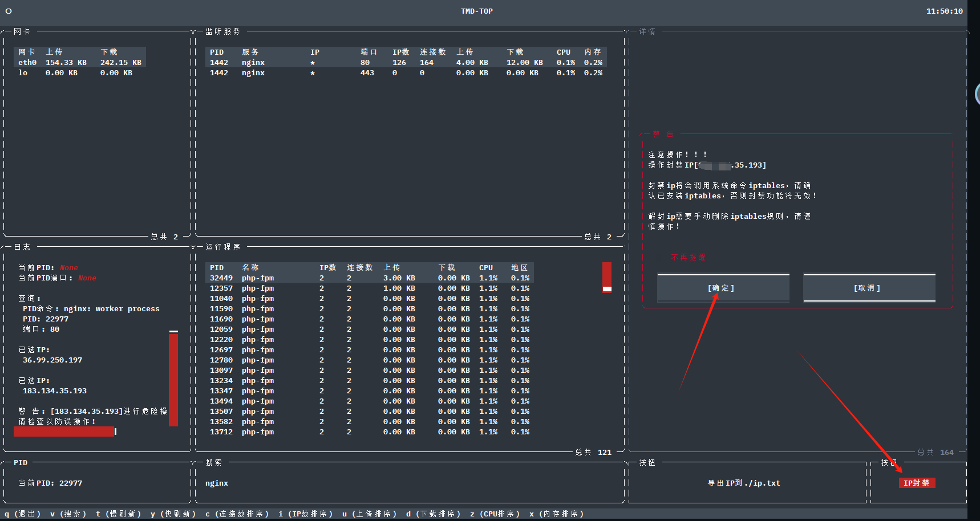Select php-fpm process row PID 13234
Screen dimensions: 980x521
click(370, 381)
